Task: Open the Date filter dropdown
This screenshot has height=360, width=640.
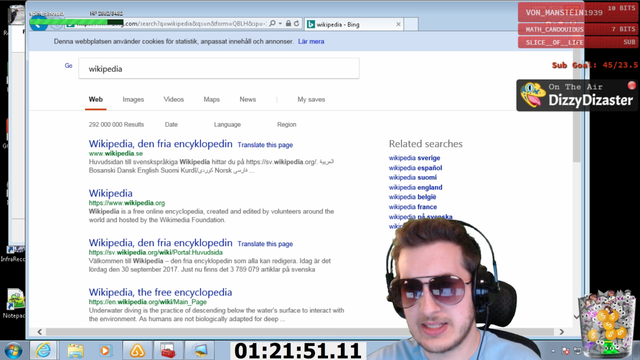Action: click(x=171, y=124)
